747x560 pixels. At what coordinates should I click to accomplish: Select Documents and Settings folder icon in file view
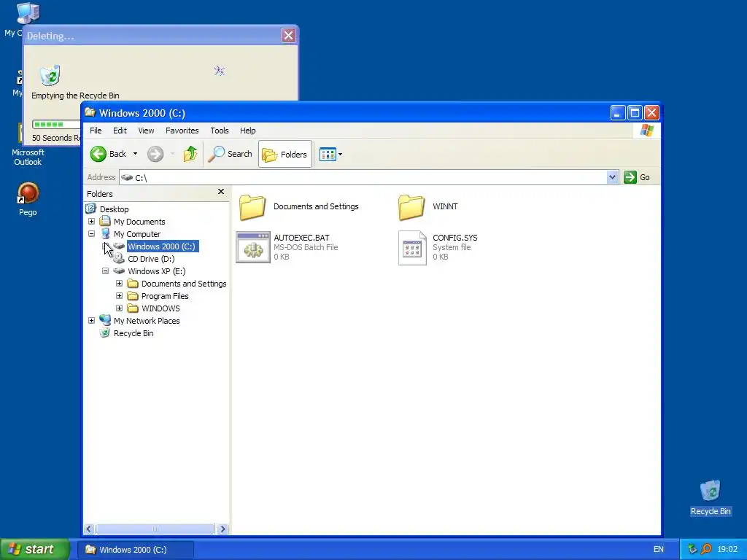click(x=252, y=207)
